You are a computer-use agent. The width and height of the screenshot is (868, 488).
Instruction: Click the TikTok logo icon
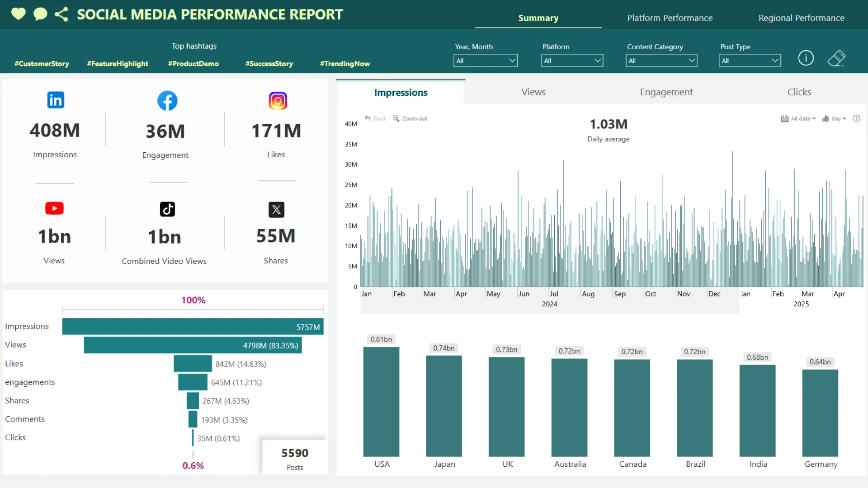tap(167, 209)
